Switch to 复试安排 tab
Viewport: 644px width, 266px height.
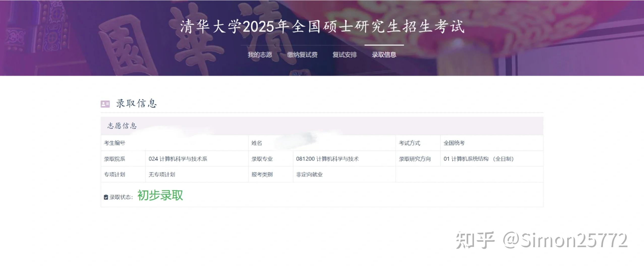click(x=345, y=55)
